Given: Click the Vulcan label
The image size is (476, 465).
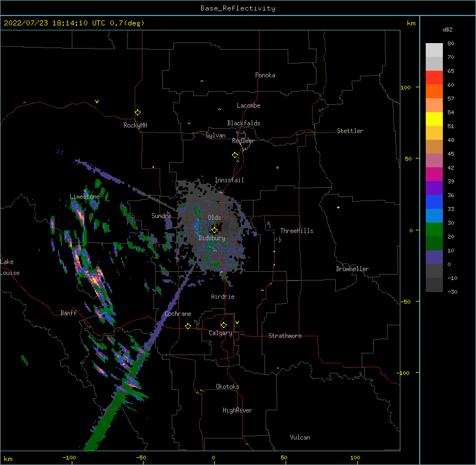Looking at the screenshot, I should coord(300,437).
